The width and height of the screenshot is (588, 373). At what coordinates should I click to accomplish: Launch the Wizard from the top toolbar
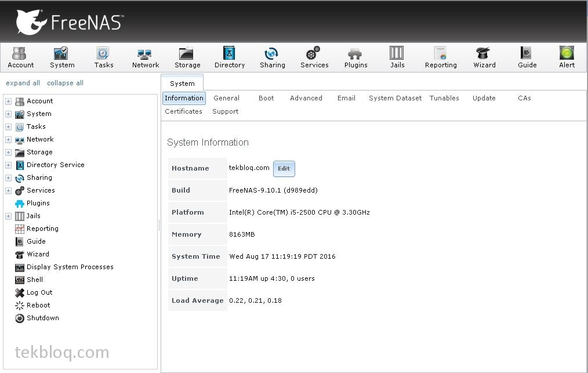[x=484, y=57]
